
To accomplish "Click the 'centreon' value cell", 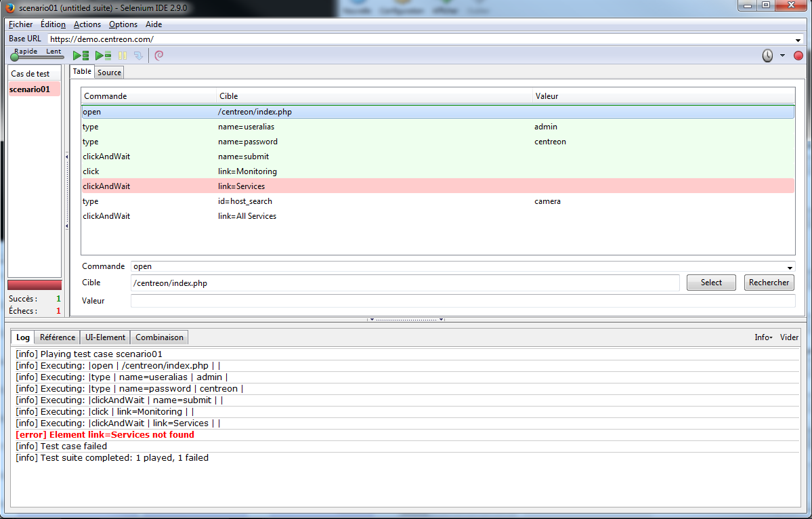I will (550, 142).
